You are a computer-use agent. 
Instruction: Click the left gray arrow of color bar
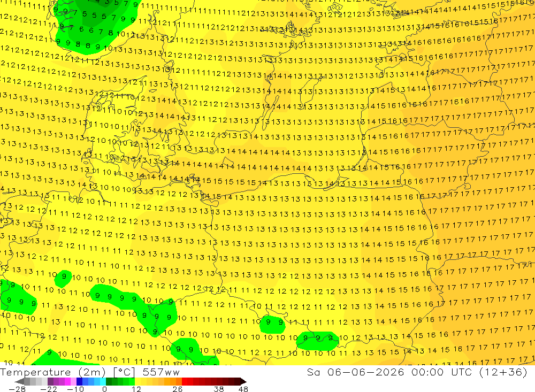coord(20,381)
